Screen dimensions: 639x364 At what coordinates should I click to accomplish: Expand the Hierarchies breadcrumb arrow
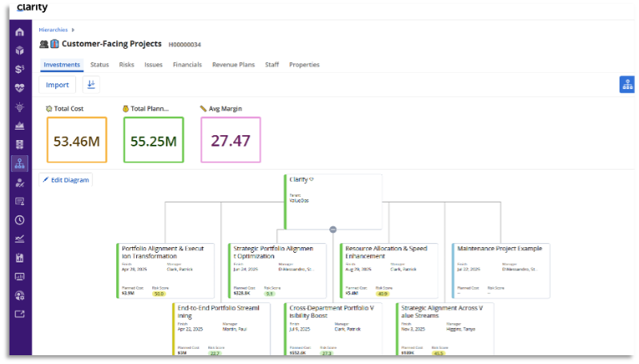click(73, 30)
